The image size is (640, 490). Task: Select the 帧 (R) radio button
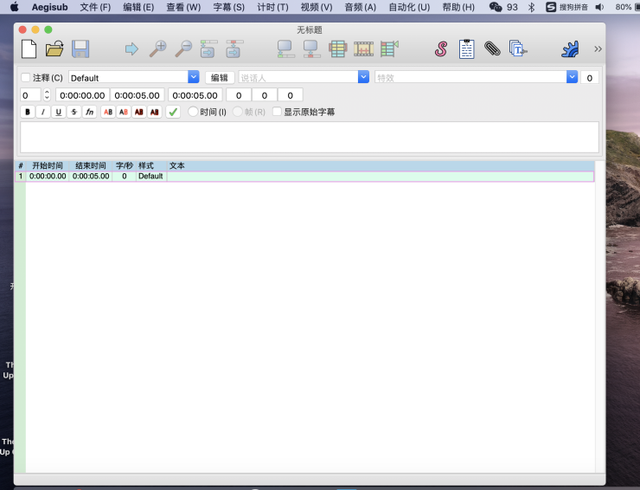[238, 111]
